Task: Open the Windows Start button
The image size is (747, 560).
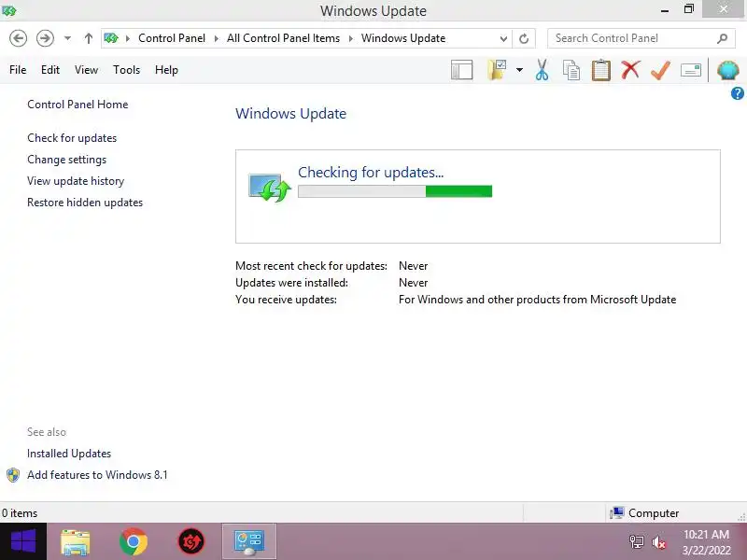Action: pyautogui.click(x=23, y=541)
